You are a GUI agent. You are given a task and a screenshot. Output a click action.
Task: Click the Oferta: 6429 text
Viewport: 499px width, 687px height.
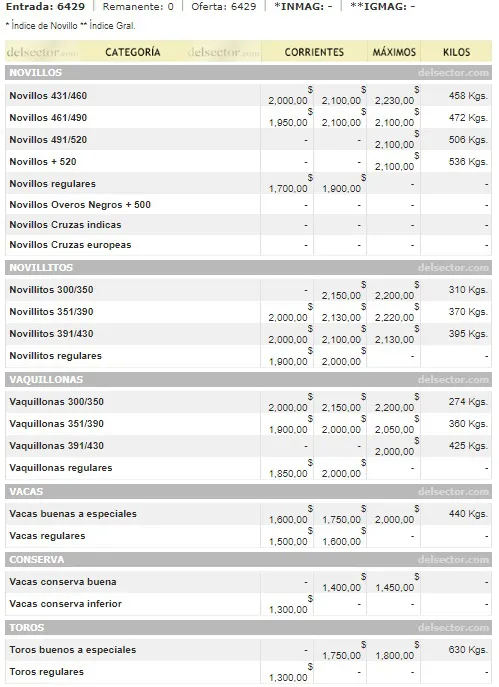(223, 7)
